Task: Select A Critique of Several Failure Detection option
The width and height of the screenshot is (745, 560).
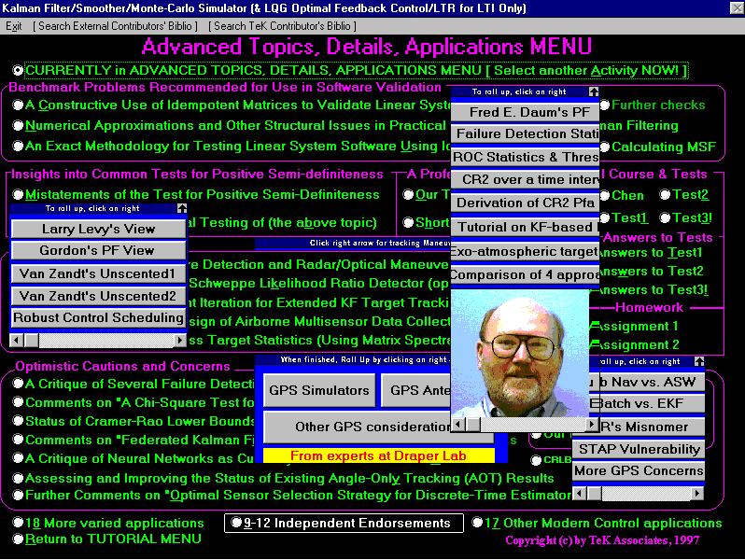Action: tap(18, 384)
